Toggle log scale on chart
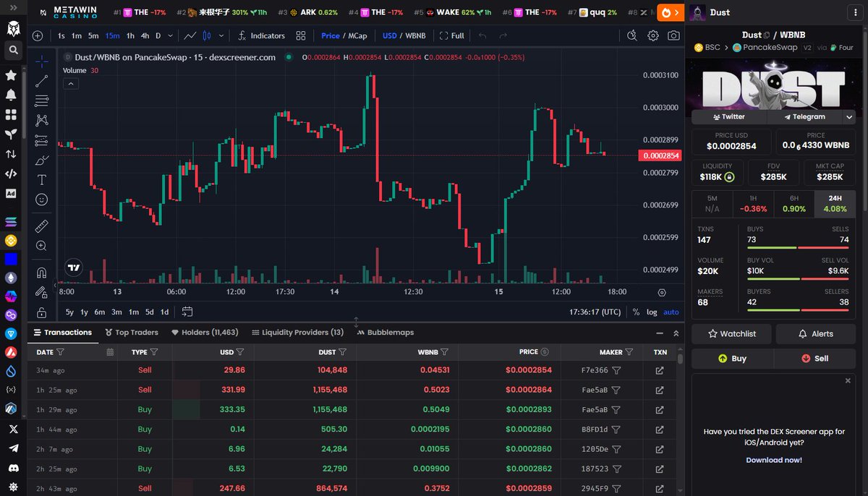Screen dimensions: 868x496 (652, 312)
